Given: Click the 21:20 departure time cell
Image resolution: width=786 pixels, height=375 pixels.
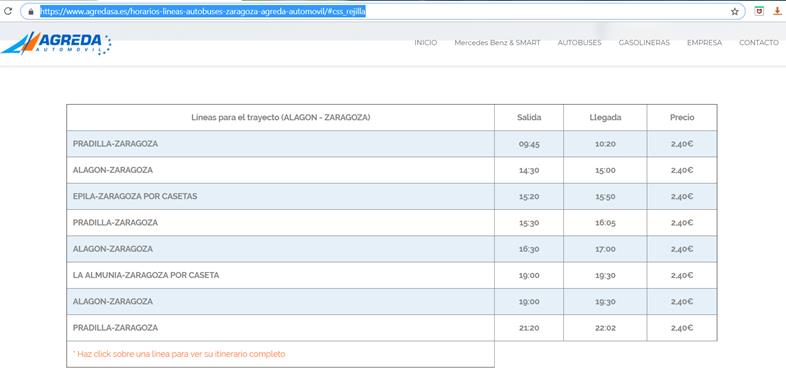Looking at the screenshot, I should (x=529, y=328).
